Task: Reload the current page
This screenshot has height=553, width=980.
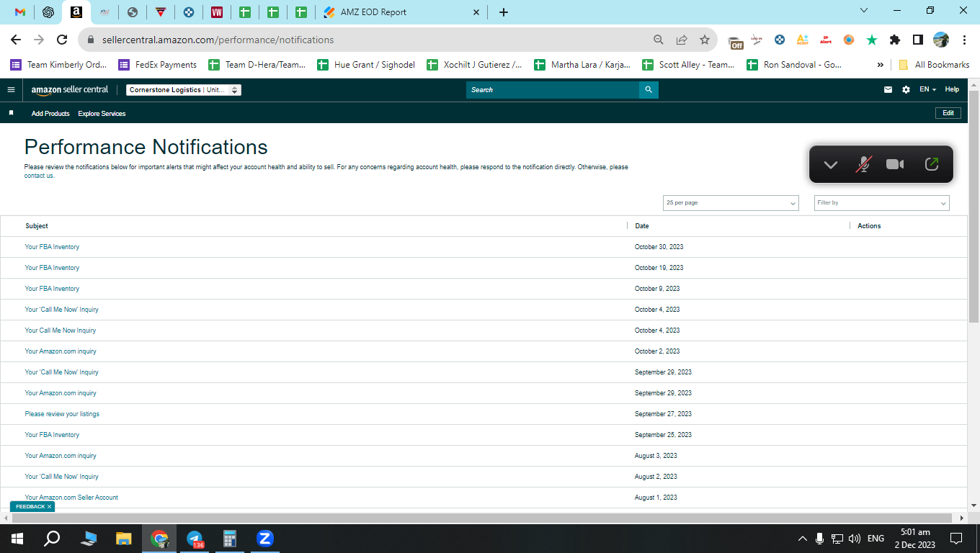Action: tap(62, 40)
